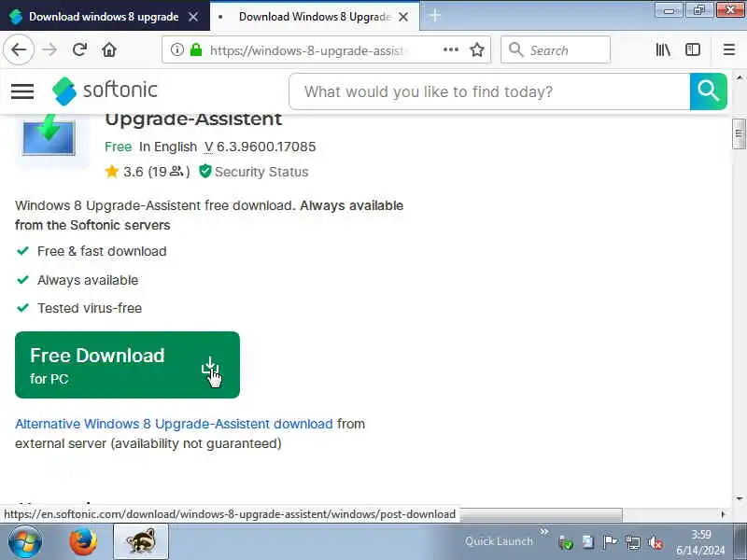Open Softonic site navigation hamburger menu

[x=22, y=91]
